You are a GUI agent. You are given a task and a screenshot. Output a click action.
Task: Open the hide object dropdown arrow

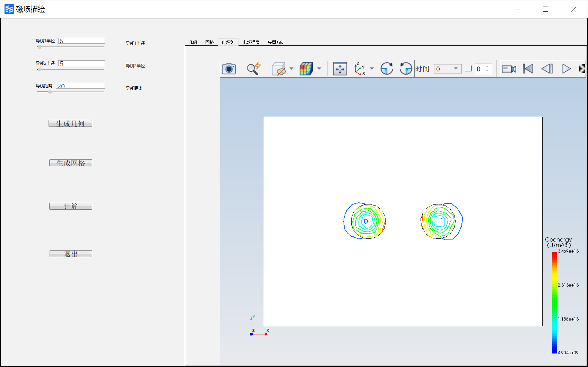291,69
